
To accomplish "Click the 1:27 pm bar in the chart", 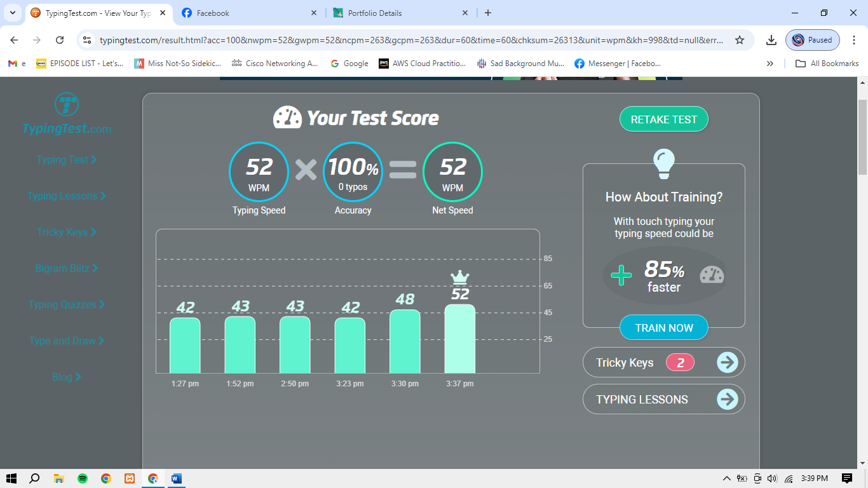I will (185, 346).
